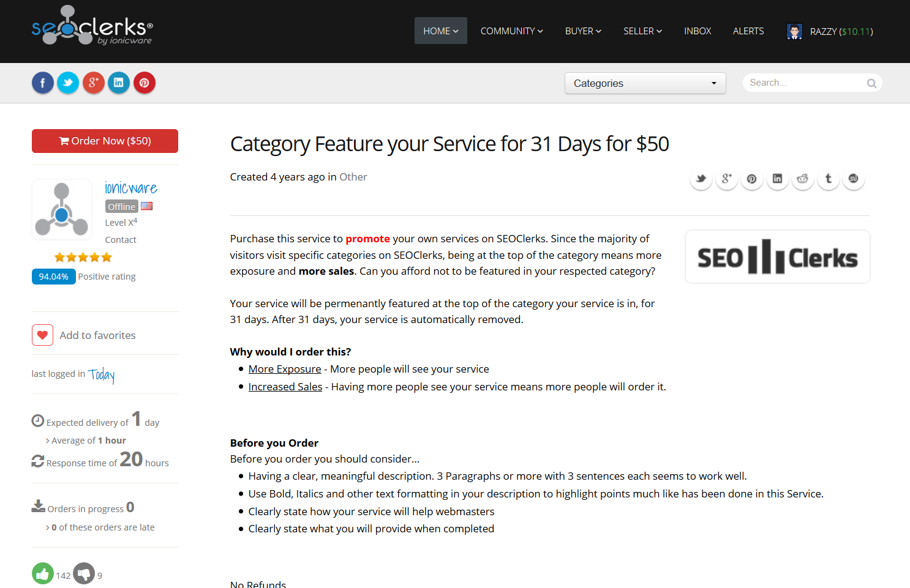Screen dimensions: 910x588
Task: Click the ionicware seller avatar
Action: 62,209
